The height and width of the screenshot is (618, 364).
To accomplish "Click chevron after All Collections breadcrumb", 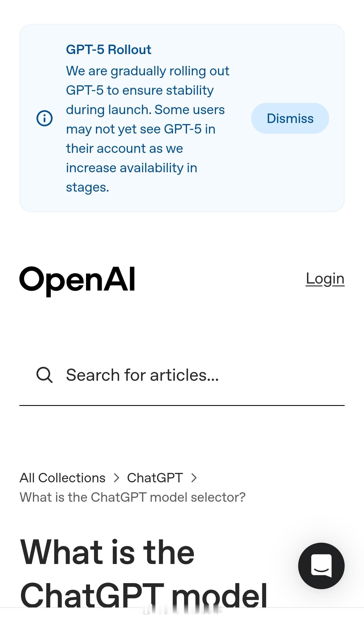I will coord(116,478).
